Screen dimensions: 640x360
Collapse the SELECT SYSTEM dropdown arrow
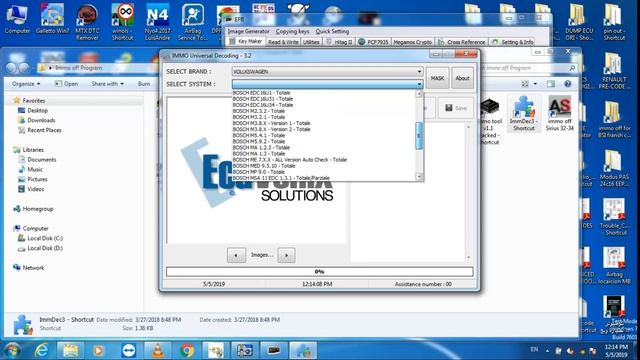point(419,84)
